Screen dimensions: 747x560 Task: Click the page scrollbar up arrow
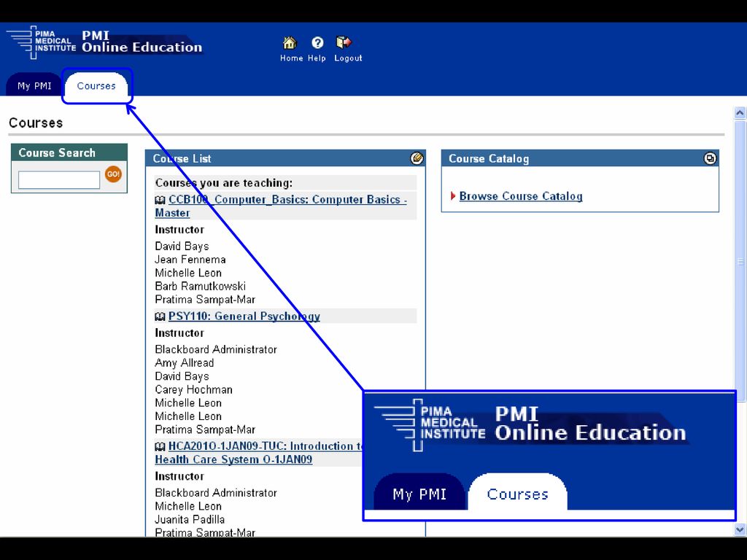click(740, 113)
